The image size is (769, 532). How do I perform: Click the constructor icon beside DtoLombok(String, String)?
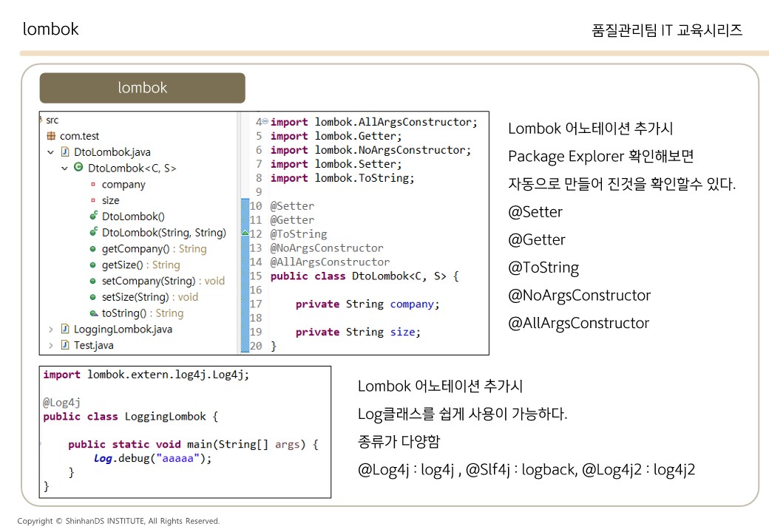click(93, 232)
